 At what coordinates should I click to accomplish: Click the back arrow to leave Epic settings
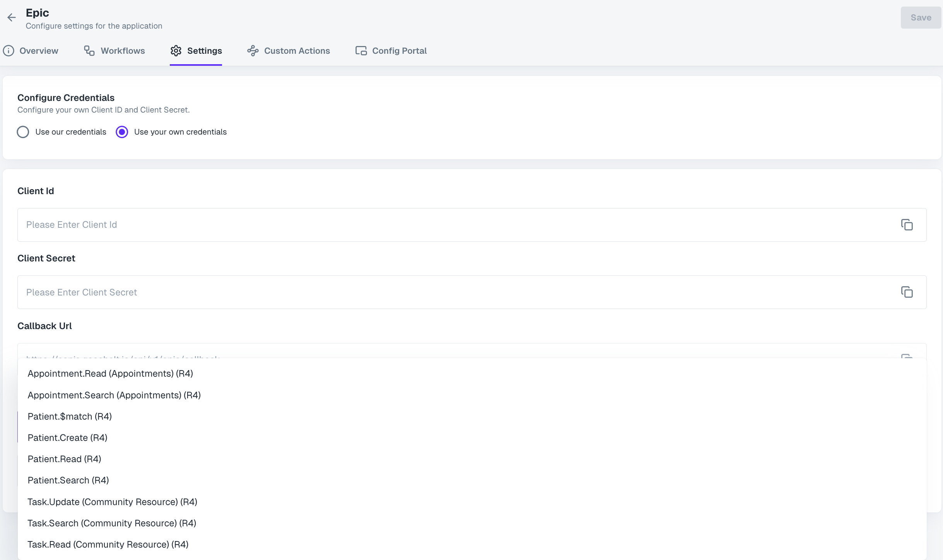click(x=12, y=17)
